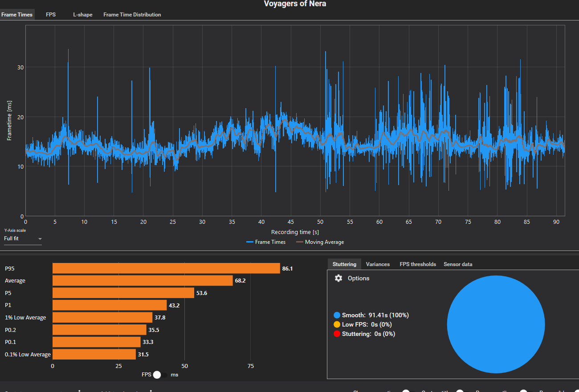Click the yellow Low FPS legend dot
The width and height of the screenshot is (579, 392).
pyautogui.click(x=337, y=324)
